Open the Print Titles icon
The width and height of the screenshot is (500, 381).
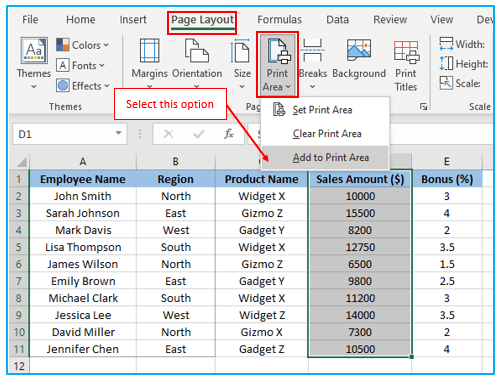tap(406, 52)
